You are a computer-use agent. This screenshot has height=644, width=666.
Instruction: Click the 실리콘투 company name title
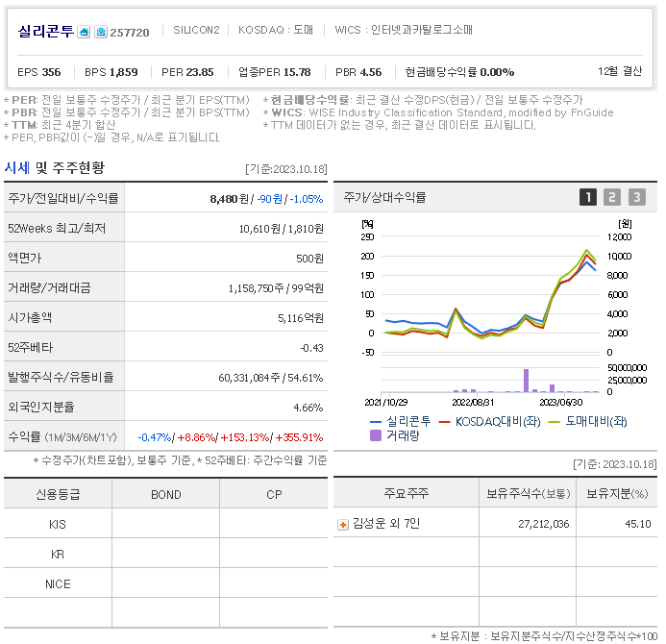pos(46,32)
